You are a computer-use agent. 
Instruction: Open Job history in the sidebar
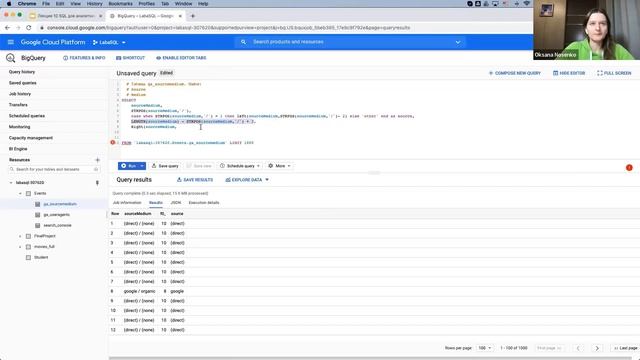click(x=20, y=94)
